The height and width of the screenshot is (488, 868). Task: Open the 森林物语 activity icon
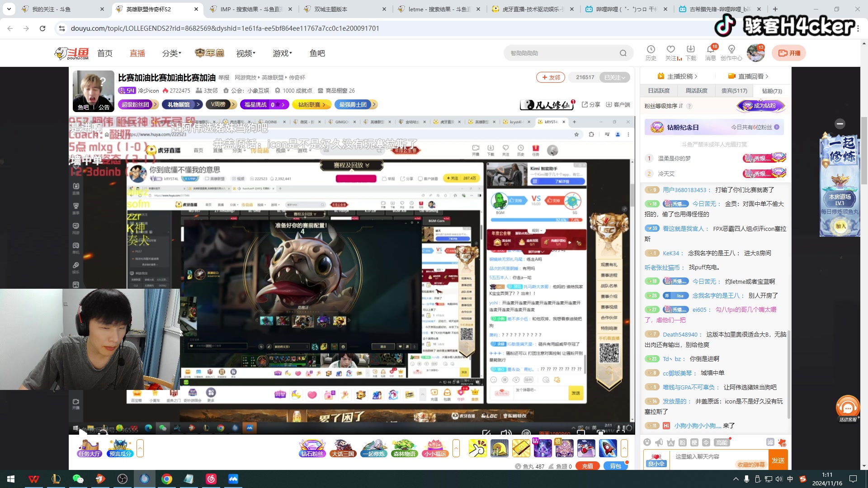click(x=405, y=448)
